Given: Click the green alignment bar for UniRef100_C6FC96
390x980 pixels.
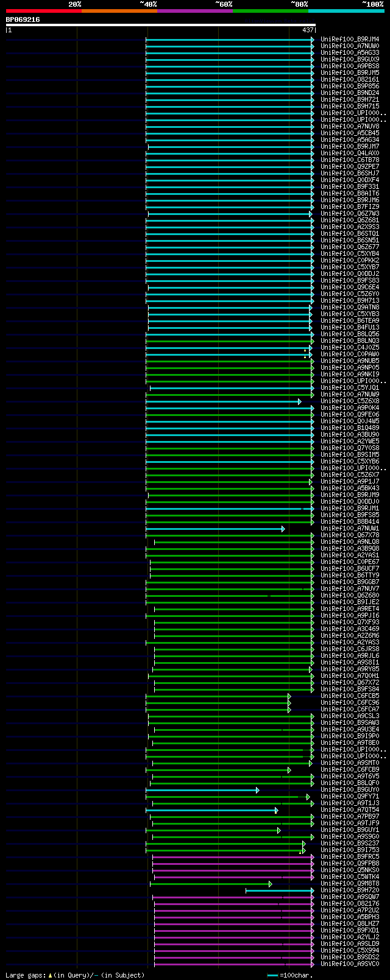Looking at the screenshot, I should point(218,703).
